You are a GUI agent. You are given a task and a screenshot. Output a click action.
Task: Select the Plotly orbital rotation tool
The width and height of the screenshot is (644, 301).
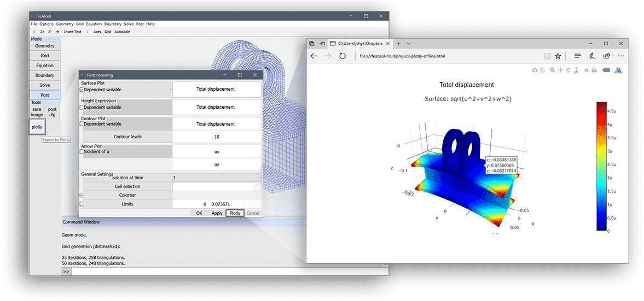568,70
